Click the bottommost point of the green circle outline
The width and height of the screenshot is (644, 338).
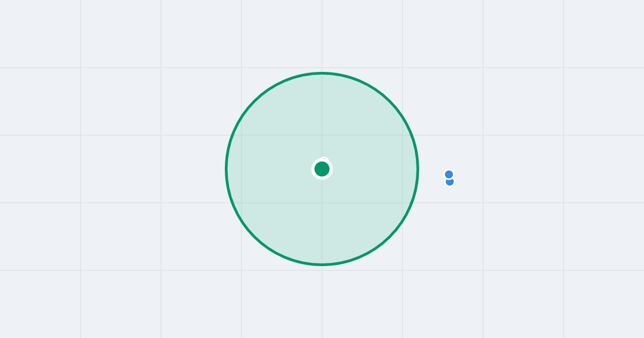point(322,264)
